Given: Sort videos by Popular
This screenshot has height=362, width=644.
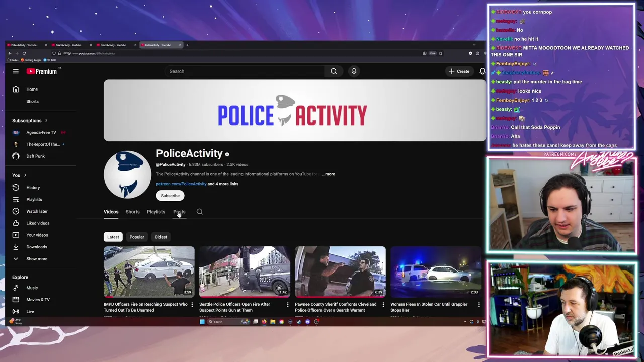Looking at the screenshot, I should (x=137, y=237).
